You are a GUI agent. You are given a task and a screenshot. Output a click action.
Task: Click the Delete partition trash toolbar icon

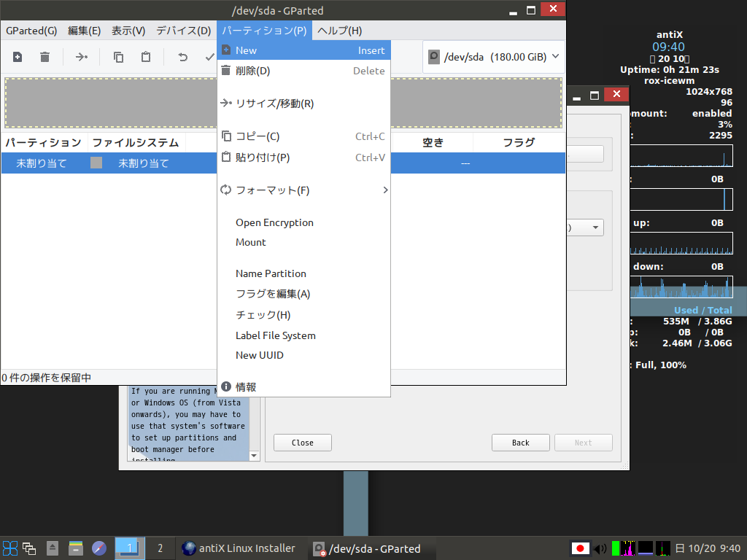click(x=44, y=57)
